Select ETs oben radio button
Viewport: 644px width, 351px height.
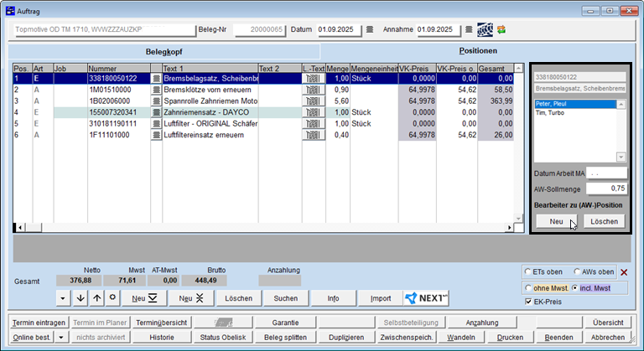point(527,271)
